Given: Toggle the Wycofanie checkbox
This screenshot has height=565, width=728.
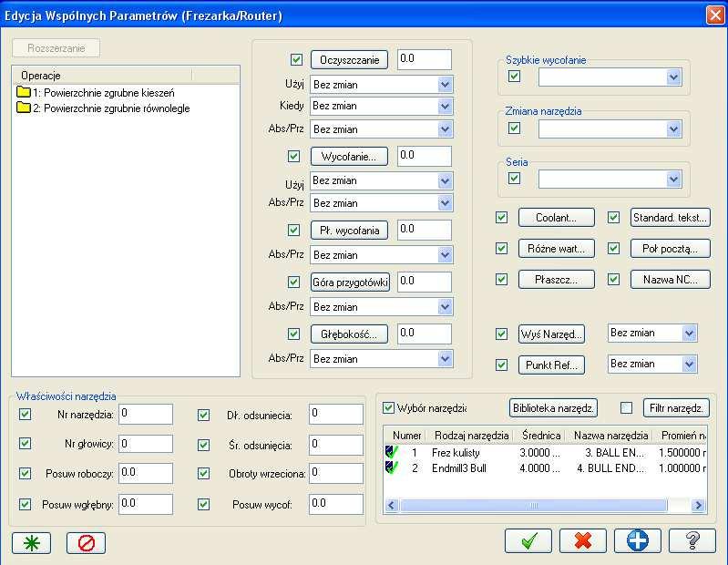Looking at the screenshot, I should [x=294, y=157].
